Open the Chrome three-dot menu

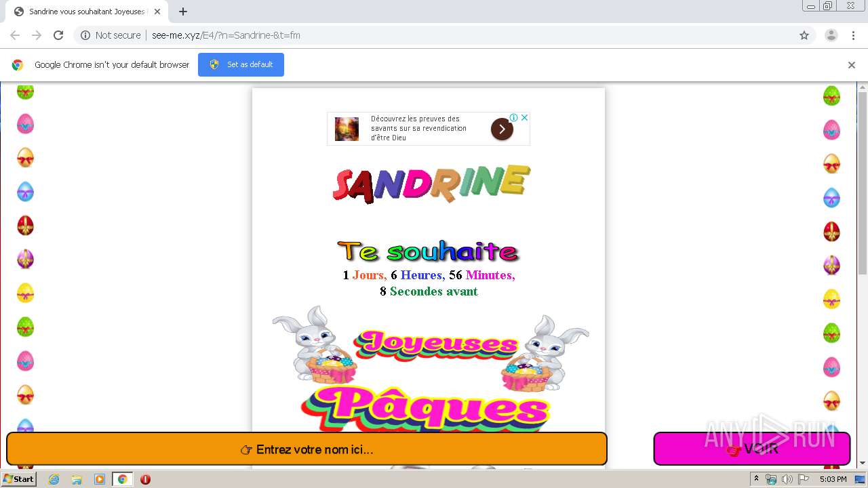[853, 35]
